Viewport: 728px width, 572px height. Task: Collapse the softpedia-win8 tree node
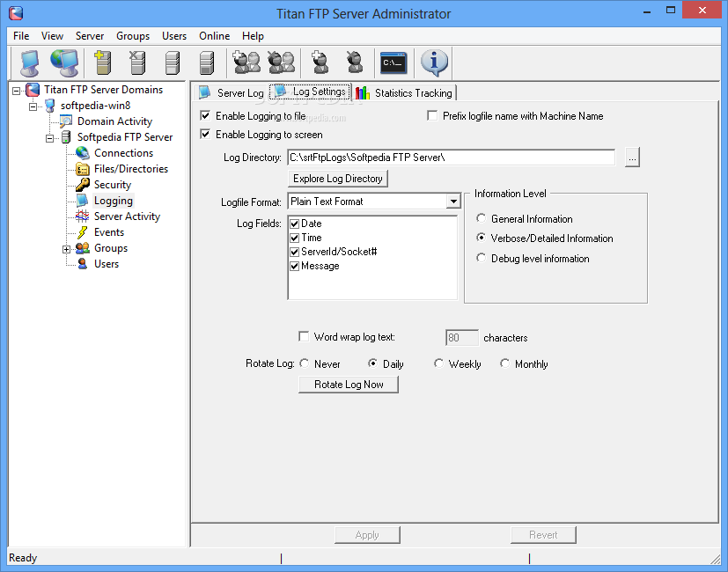33,106
